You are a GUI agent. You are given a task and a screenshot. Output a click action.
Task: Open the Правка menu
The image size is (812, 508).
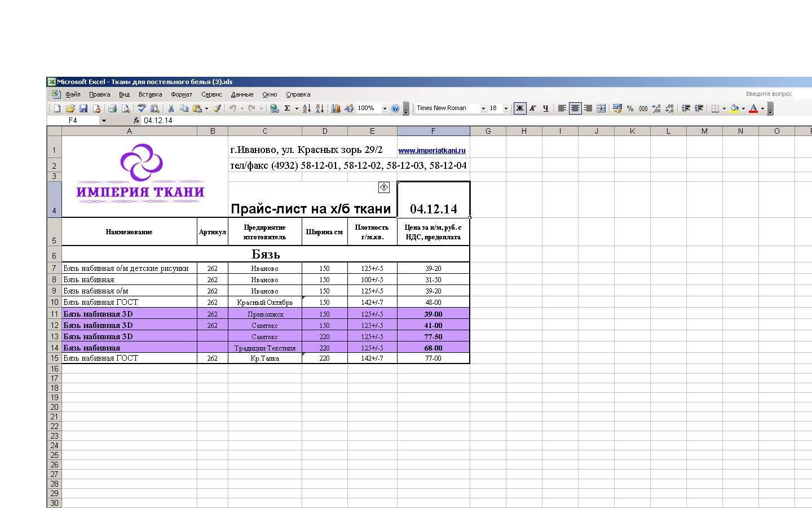pyautogui.click(x=99, y=94)
